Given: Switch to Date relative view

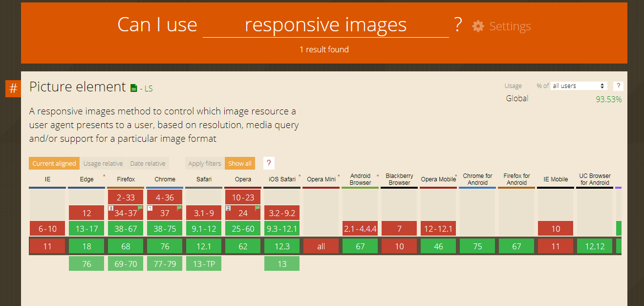Looking at the screenshot, I should (x=148, y=163).
